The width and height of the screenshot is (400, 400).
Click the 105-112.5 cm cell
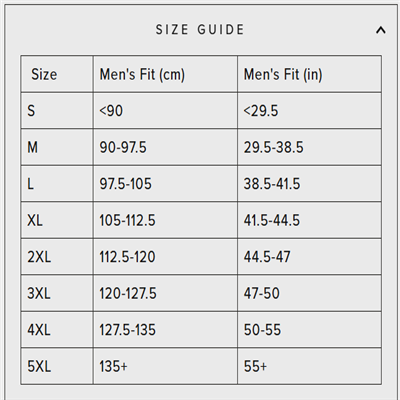(x=128, y=220)
